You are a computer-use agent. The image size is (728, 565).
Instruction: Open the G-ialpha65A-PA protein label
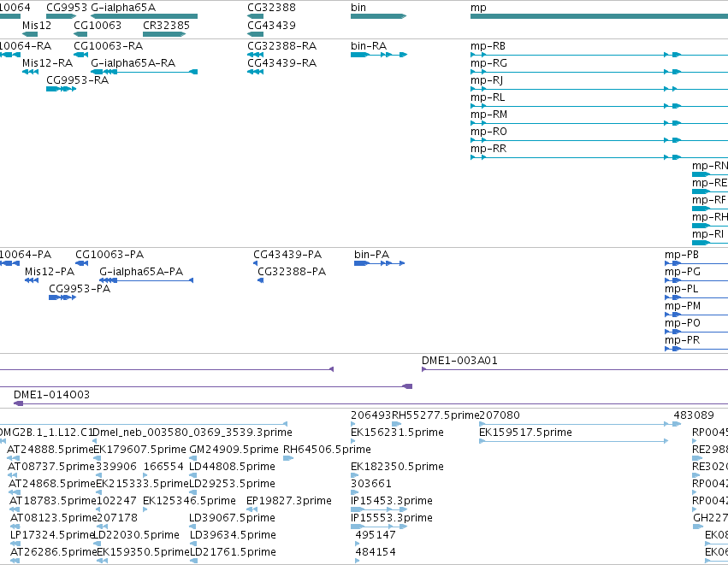(x=141, y=272)
